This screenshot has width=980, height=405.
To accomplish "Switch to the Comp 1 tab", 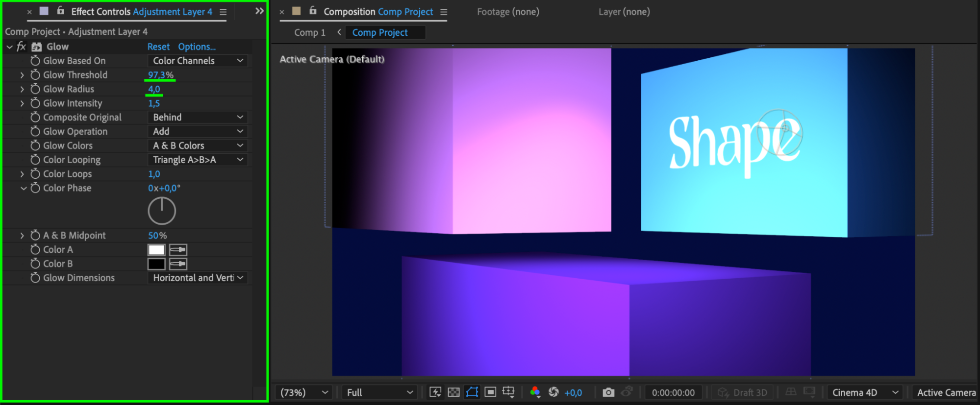I will tap(309, 32).
